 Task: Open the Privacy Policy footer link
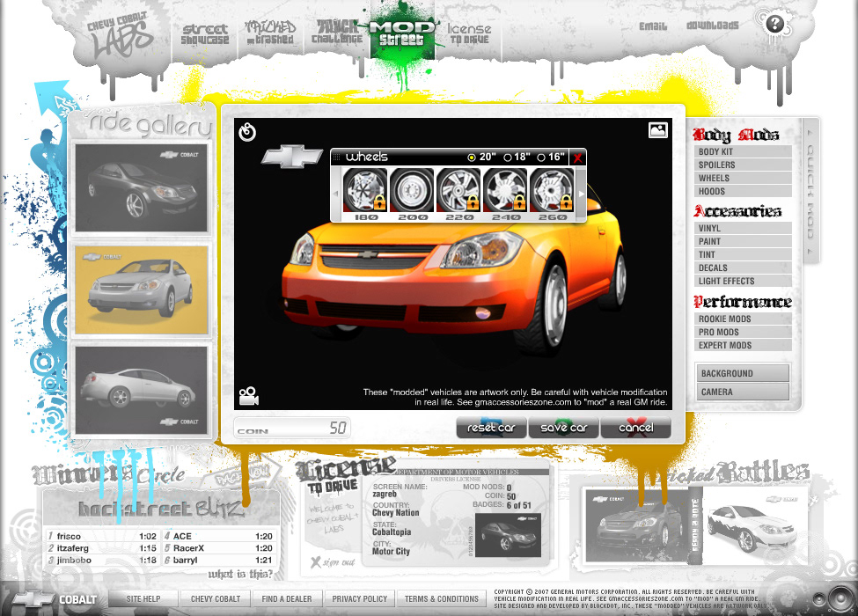pos(360,599)
